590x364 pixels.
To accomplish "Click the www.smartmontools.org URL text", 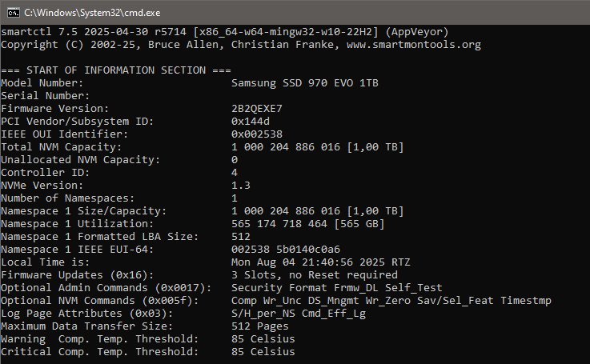I will coord(414,45).
